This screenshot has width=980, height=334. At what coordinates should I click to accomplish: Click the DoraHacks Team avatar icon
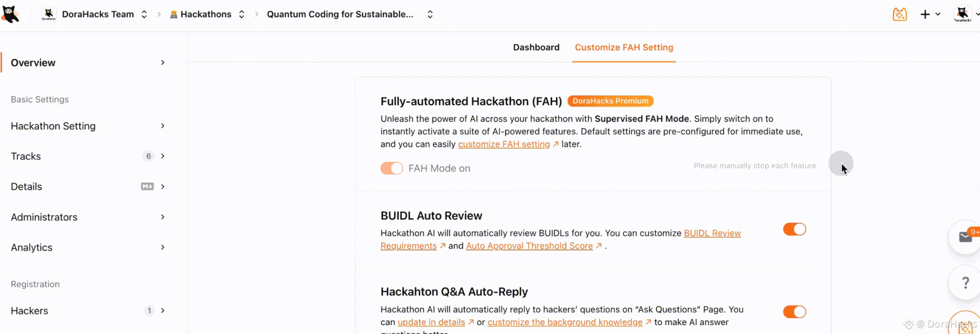coord(49,14)
